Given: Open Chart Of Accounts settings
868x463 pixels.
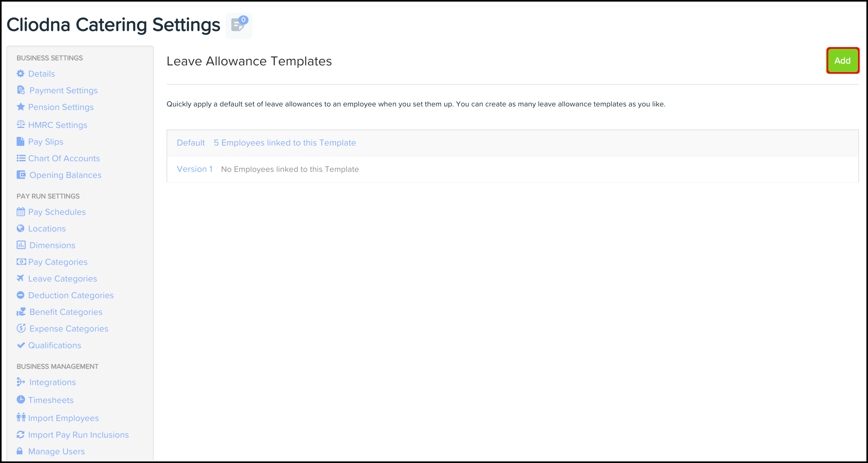Looking at the screenshot, I should (x=64, y=158).
